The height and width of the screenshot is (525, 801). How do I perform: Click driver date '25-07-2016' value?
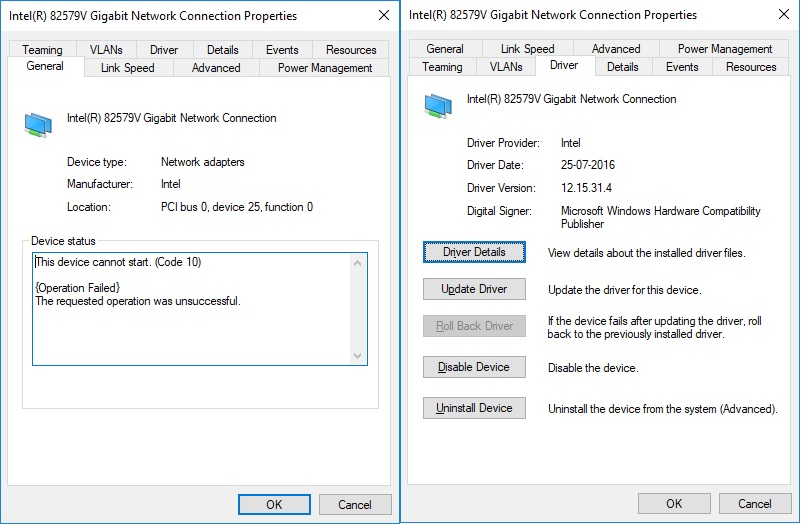[587, 165]
